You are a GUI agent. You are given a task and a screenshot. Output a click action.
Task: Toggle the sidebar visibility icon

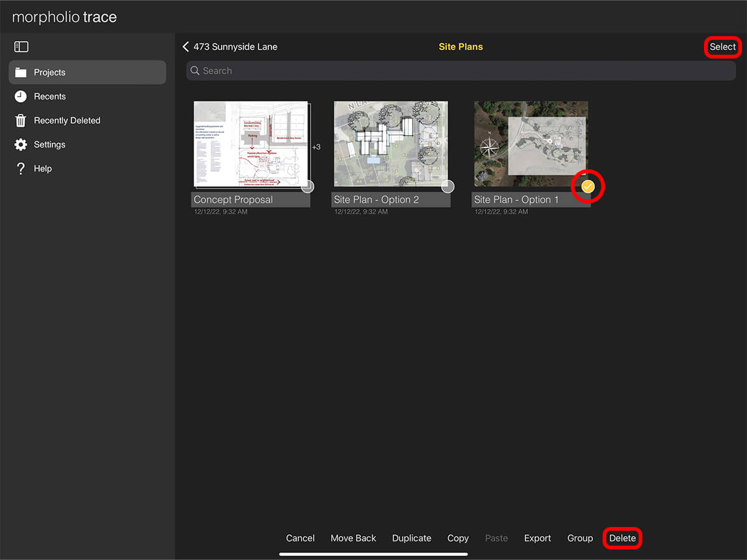pos(21,46)
